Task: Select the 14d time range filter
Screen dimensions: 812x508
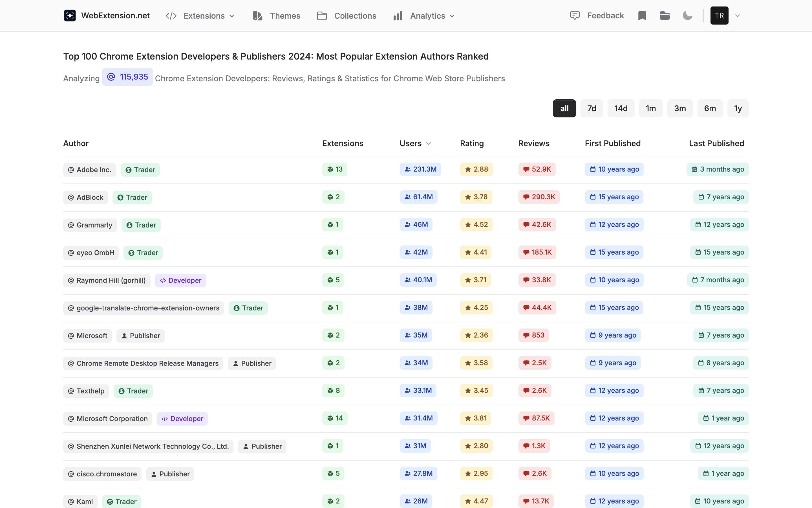Action: [621, 108]
